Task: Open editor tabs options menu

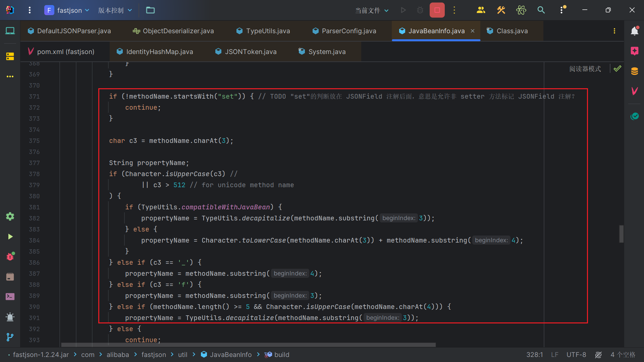Action: pyautogui.click(x=614, y=31)
